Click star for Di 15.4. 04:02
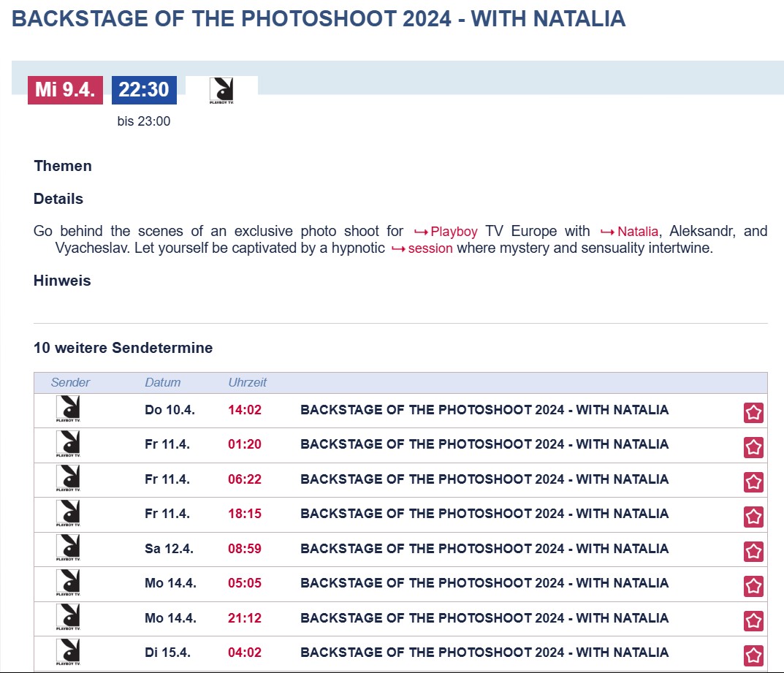This screenshot has width=784, height=673. 753,655
